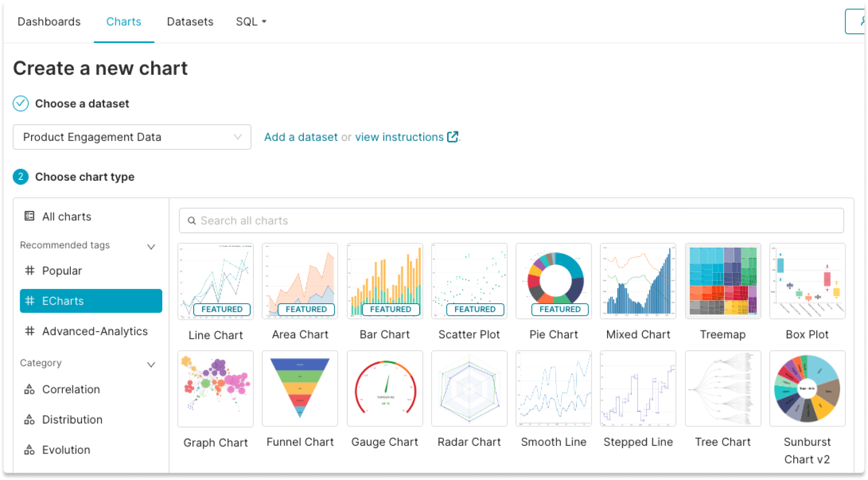Viewport: 868px width, 480px height.
Task: Collapse the Recommended tags section
Action: [151, 246]
